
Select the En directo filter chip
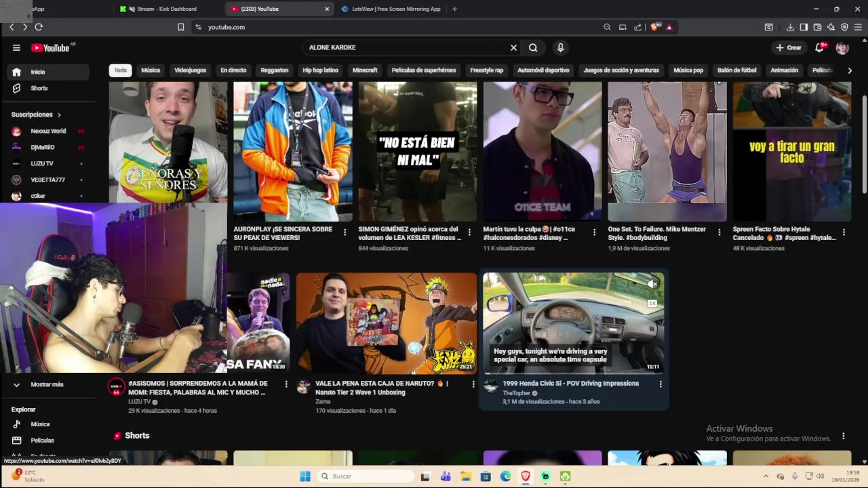tap(233, 70)
